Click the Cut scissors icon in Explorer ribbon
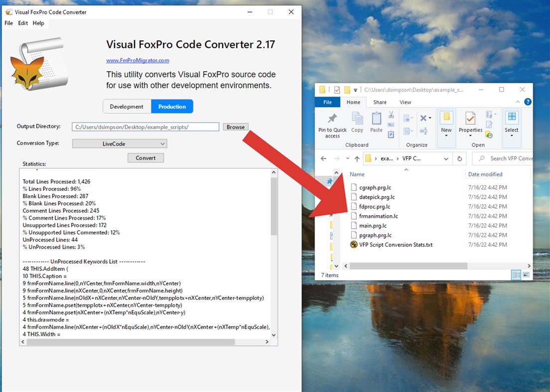The height and width of the screenshot is (392, 550). [391, 115]
